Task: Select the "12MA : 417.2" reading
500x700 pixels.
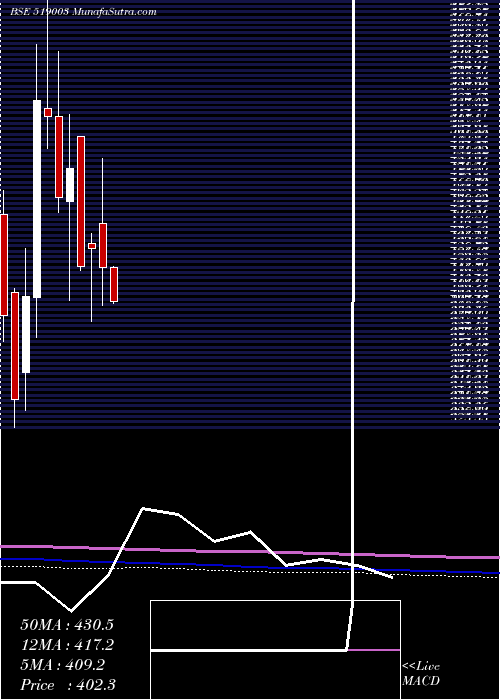Action: [67, 645]
